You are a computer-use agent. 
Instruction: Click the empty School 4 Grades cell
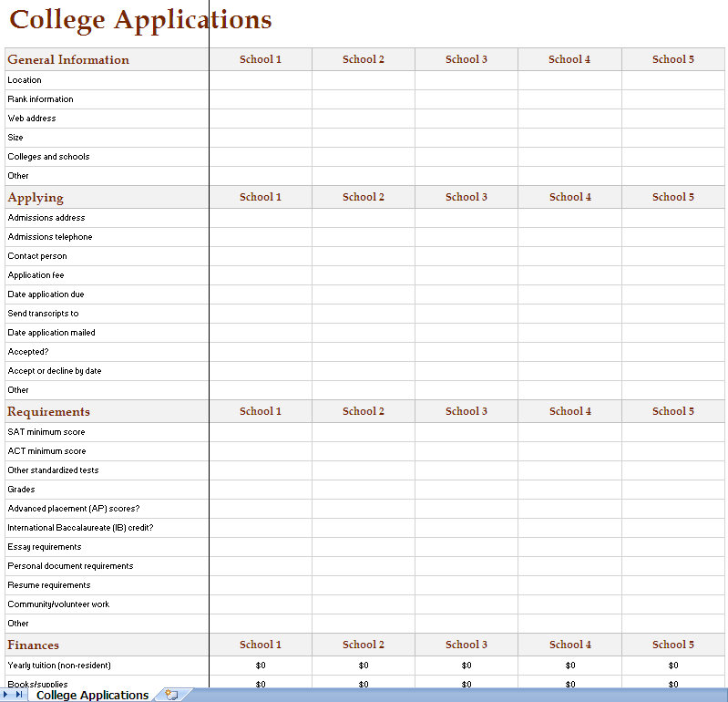tap(570, 490)
